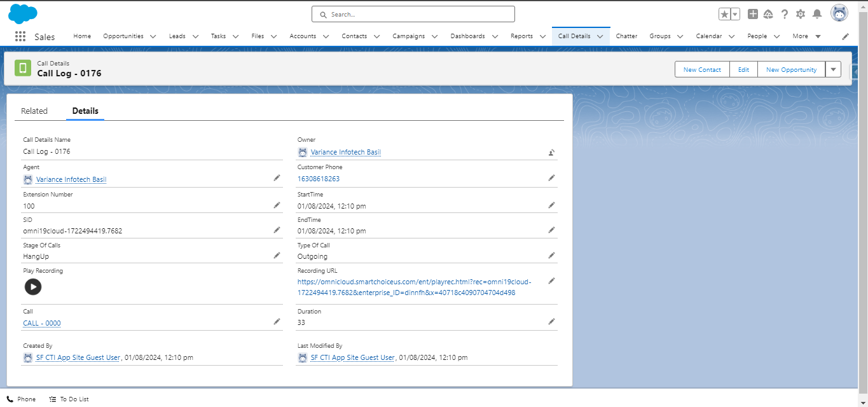Image resolution: width=868 pixels, height=407 pixels.
Task: Edit the Extension Number pencil icon
Action: click(x=277, y=205)
